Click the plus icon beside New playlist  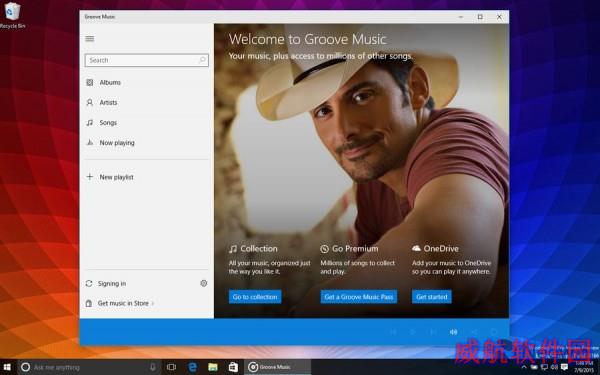90,177
